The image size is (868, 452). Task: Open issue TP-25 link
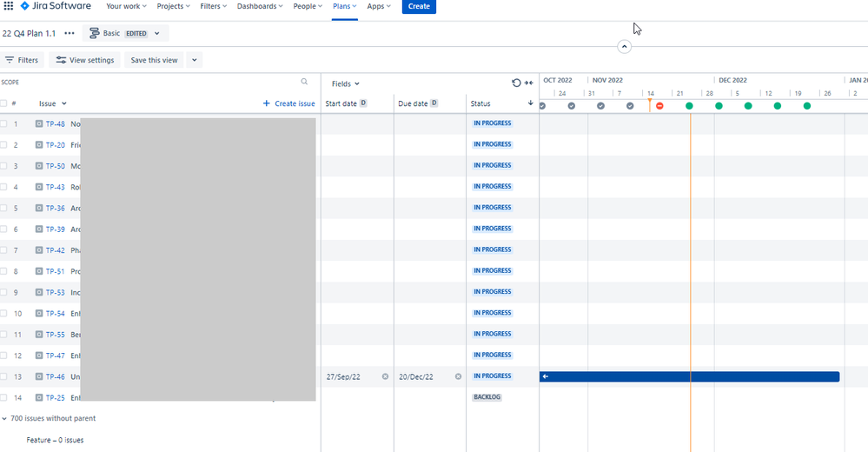tap(56, 398)
